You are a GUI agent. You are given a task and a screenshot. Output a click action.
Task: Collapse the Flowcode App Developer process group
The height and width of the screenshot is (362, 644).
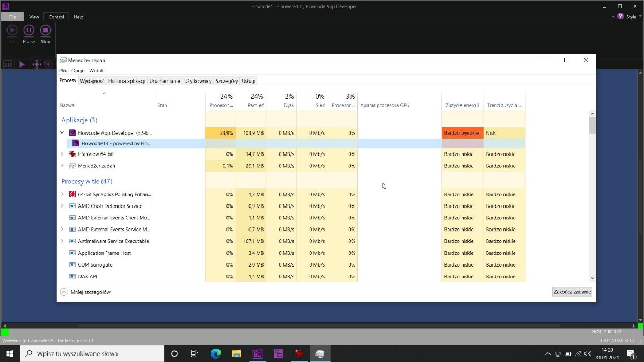coord(62,132)
